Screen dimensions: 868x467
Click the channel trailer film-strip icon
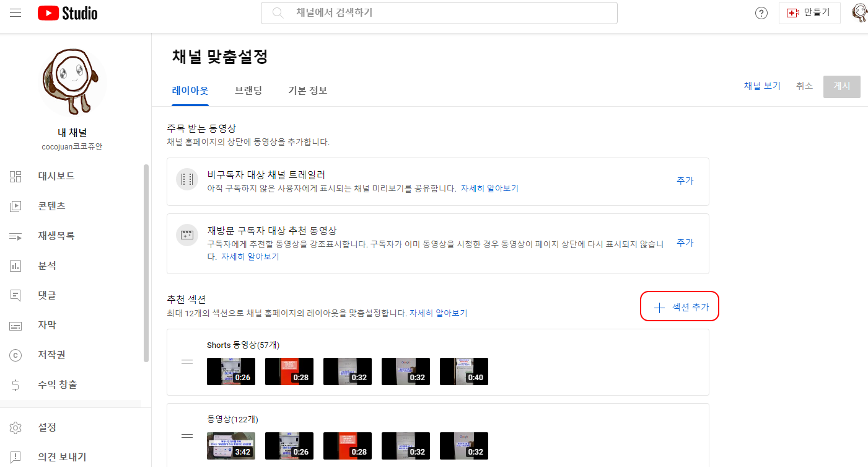click(x=187, y=179)
